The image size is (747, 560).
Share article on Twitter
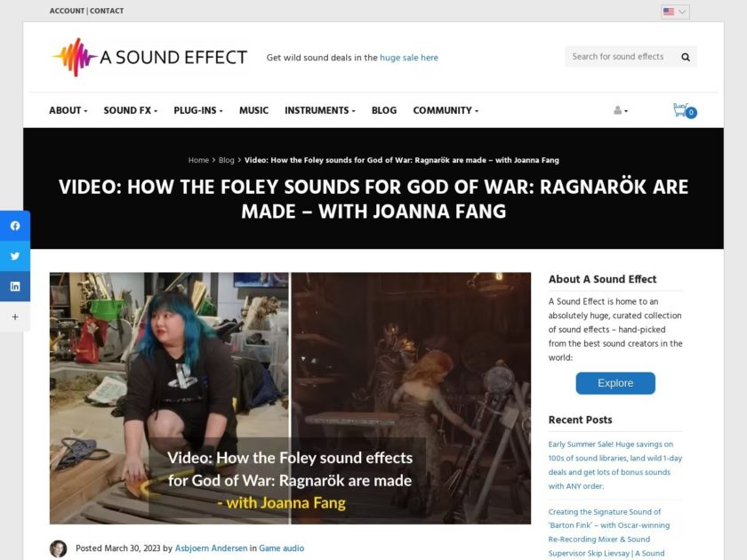[x=15, y=256]
